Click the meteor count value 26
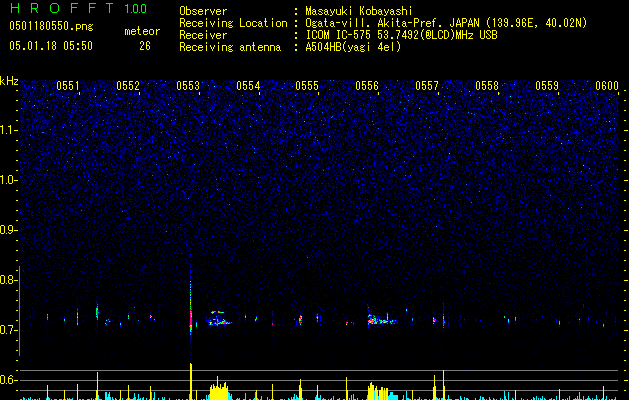 tap(145, 46)
